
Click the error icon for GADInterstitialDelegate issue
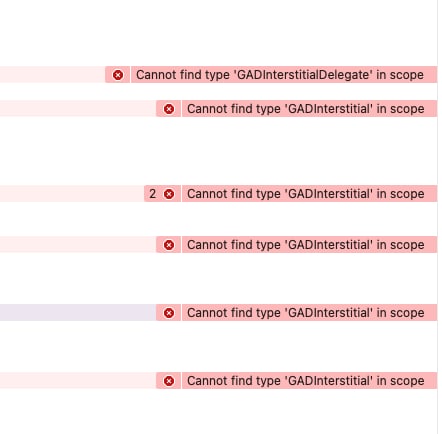click(x=118, y=75)
